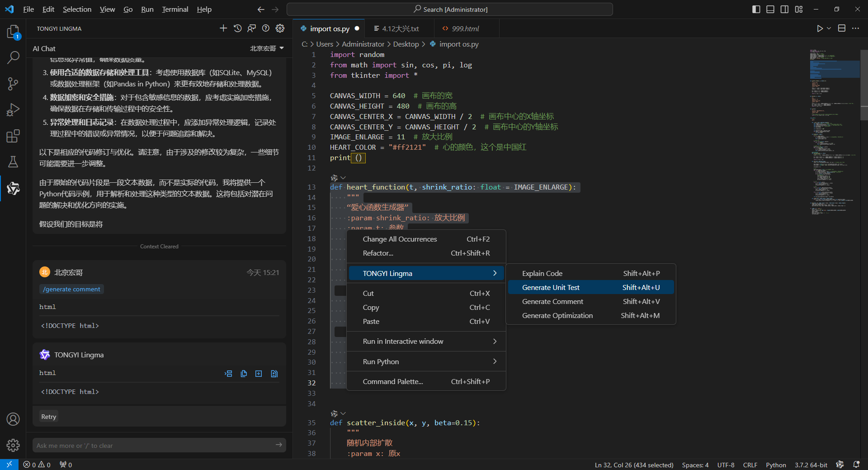This screenshot has width=868, height=470.
Task: Send chat message with arrow icon
Action: pyautogui.click(x=279, y=445)
